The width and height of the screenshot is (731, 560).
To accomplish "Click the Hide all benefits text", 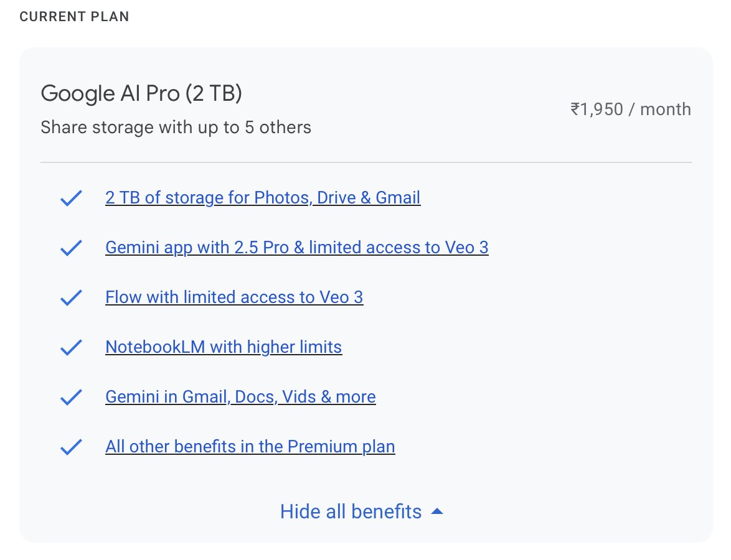I will (x=351, y=511).
